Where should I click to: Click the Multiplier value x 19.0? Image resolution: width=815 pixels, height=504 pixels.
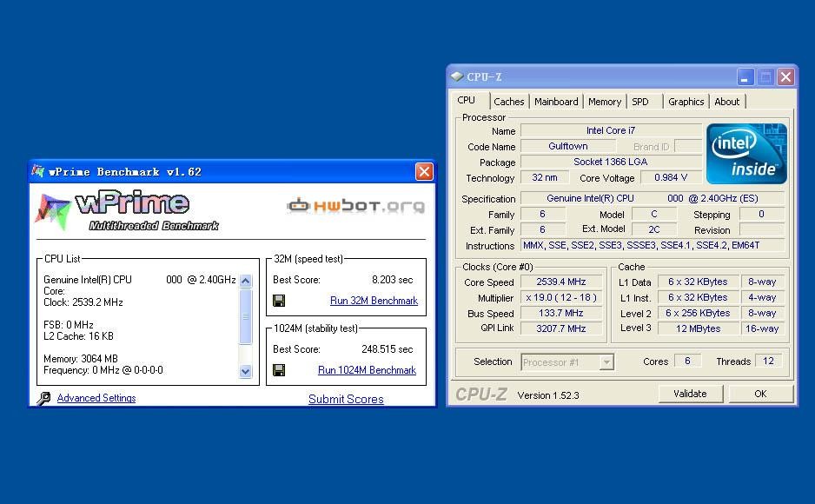(x=561, y=297)
